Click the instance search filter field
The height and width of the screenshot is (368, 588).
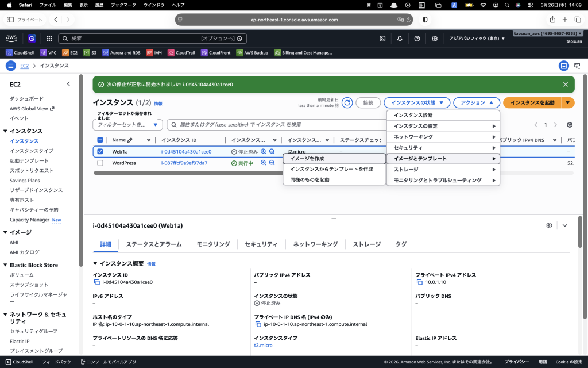click(x=277, y=125)
